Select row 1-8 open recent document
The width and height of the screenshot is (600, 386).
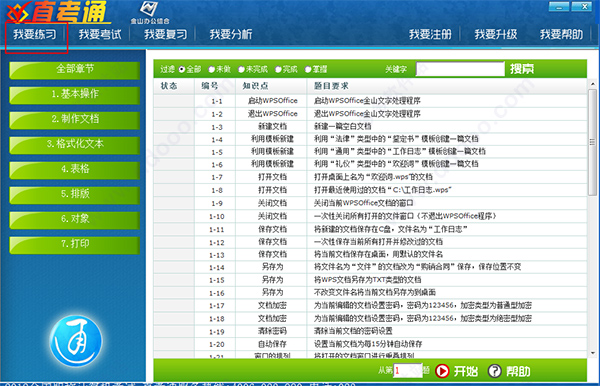pos(370,190)
